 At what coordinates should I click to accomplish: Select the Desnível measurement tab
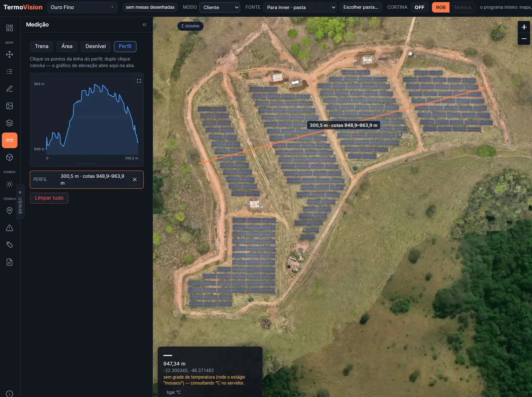(96, 46)
